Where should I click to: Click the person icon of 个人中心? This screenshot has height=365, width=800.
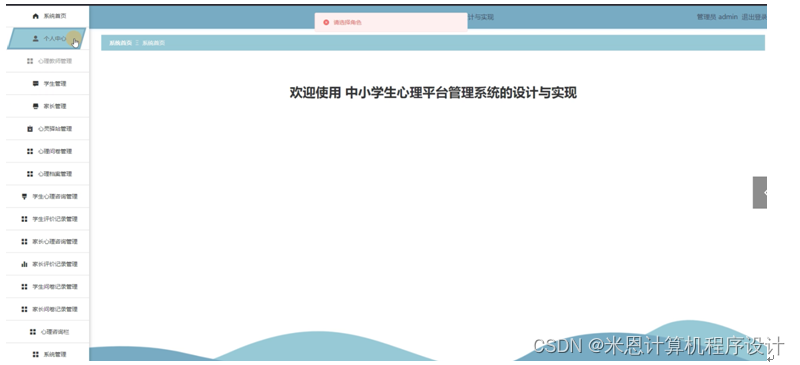pos(35,38)
